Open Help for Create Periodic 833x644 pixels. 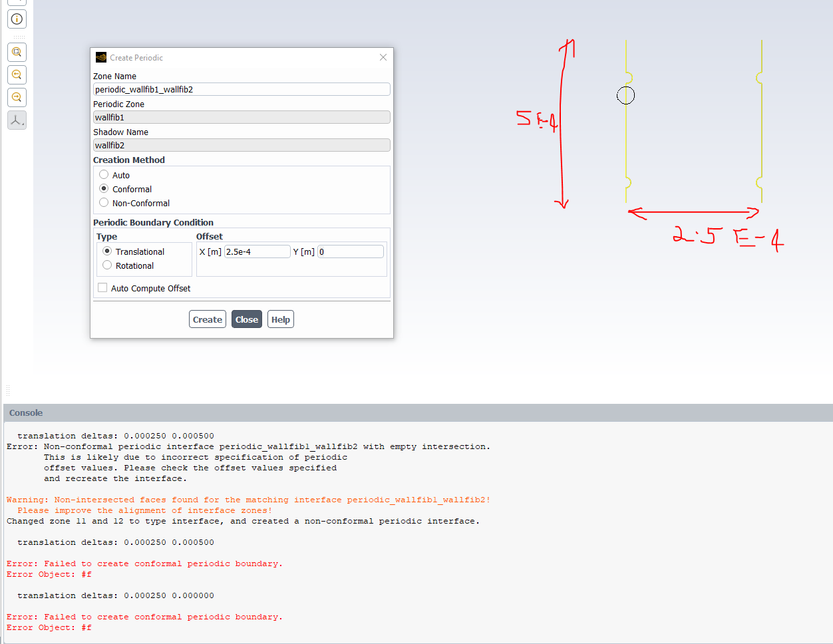pos(280,319)
